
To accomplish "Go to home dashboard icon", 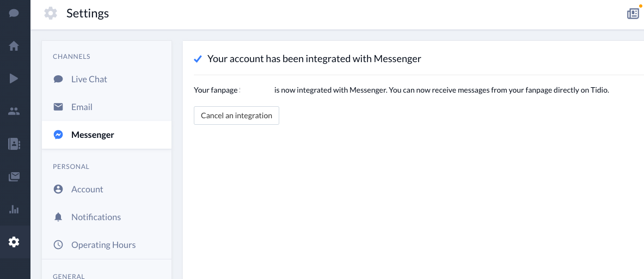I will tap(14, 46).
